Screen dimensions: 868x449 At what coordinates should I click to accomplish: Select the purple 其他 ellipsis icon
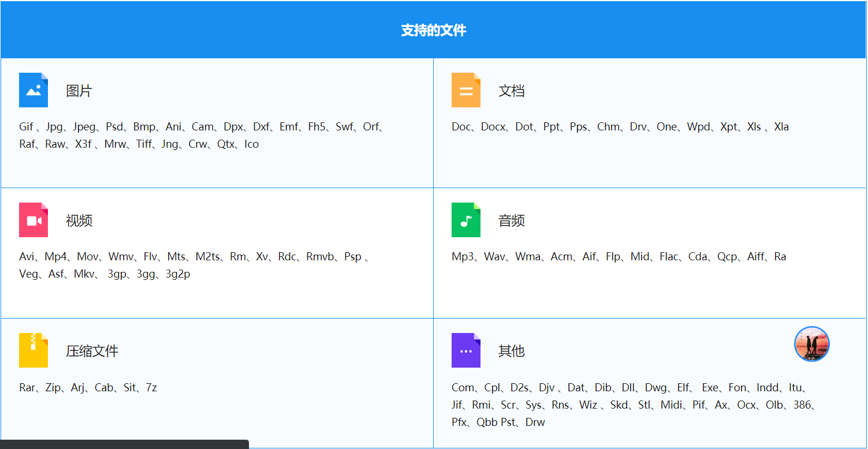click(465, 350)
